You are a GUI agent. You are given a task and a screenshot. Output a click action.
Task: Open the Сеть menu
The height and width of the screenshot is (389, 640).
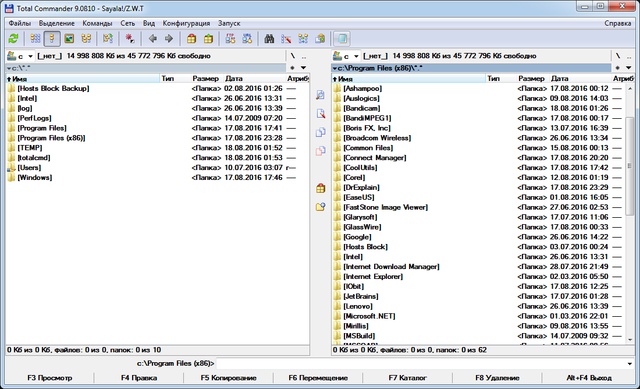pyautogui.click(x=128, y=23)
